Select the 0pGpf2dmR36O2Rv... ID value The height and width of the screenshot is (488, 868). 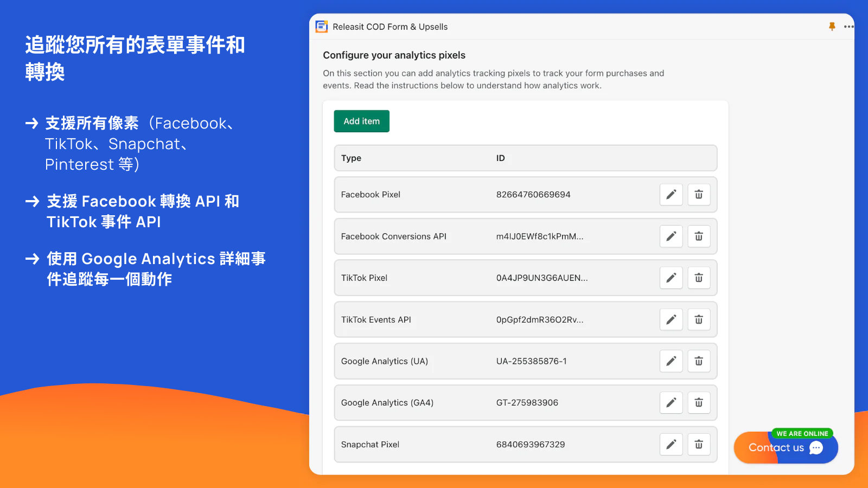pos(540,320)
